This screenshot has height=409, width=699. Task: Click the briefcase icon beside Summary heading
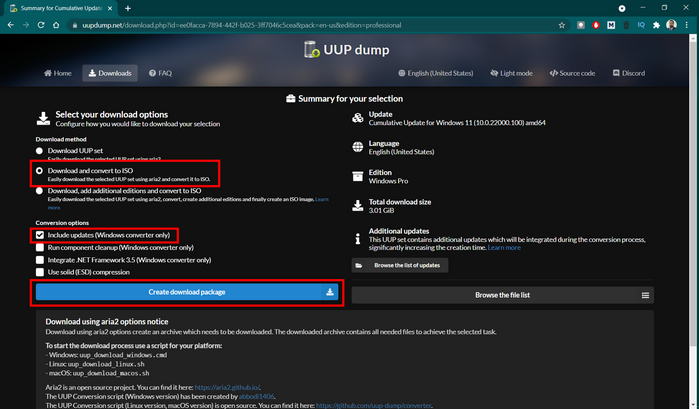pos(291,99)
